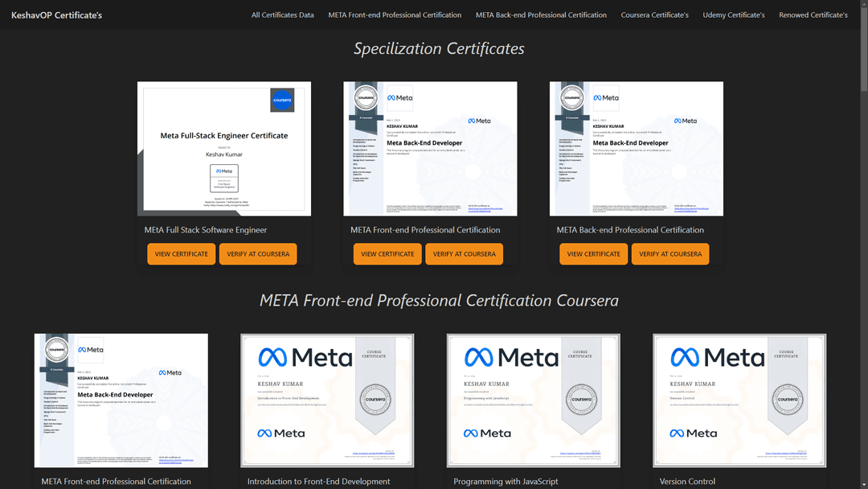868x489 pixels.
Task: Verify at Coursera on Specilization META Front-end card
Action: [x=465, y=254]
